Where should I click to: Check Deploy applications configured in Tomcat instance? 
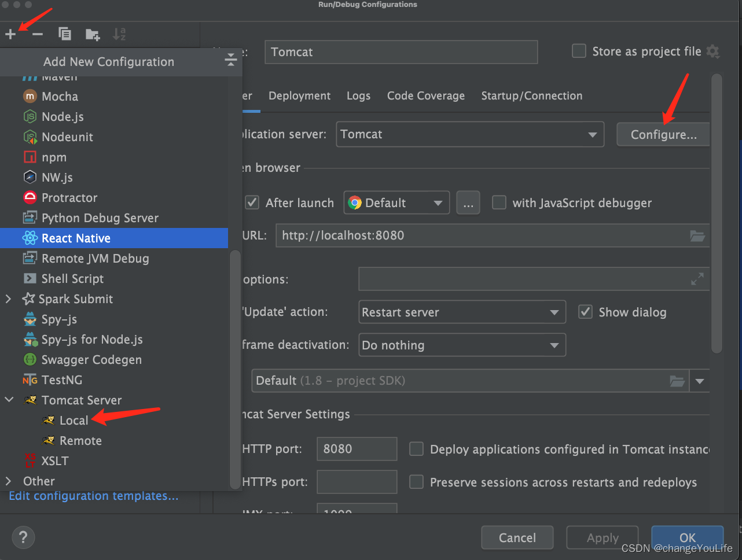tap(416, 449)
